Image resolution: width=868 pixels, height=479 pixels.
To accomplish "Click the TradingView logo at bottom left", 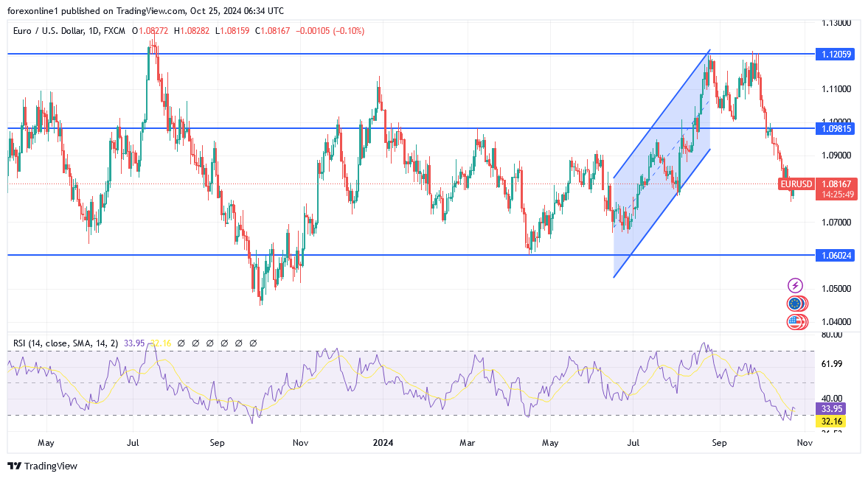I will [x=42, y=466].
